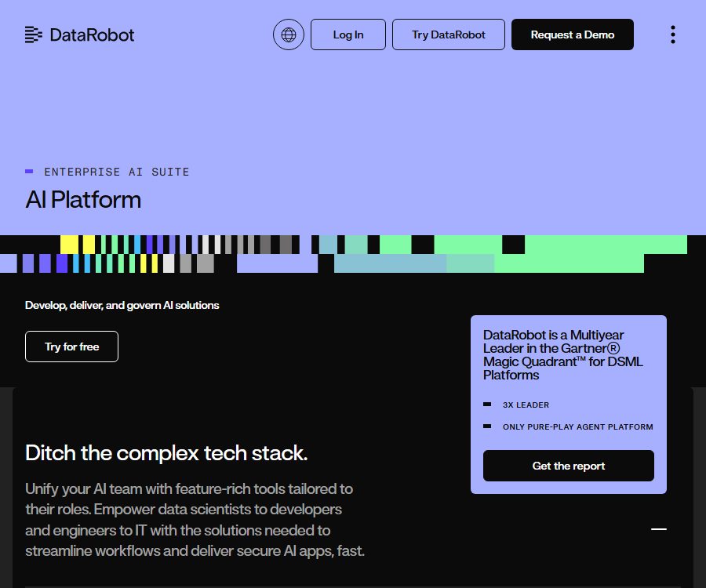This screenshot has height=588, width=706.
Task: Click the DataRobot logo
Action: point(80,34)
